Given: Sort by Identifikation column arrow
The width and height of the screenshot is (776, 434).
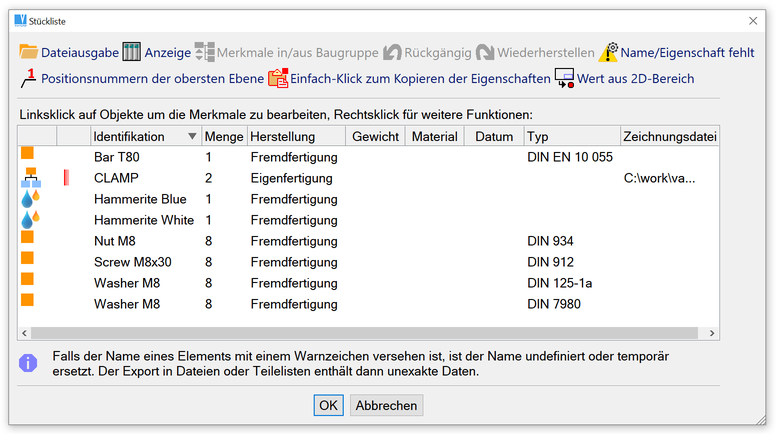Looking at the screenshot, I should pyautogui.click(x=192, y=137).
